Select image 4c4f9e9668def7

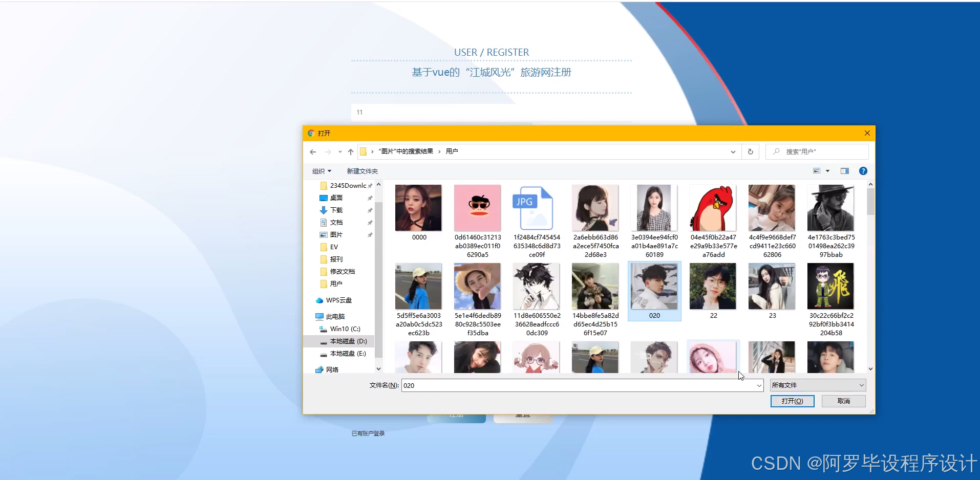click(772, 221)
